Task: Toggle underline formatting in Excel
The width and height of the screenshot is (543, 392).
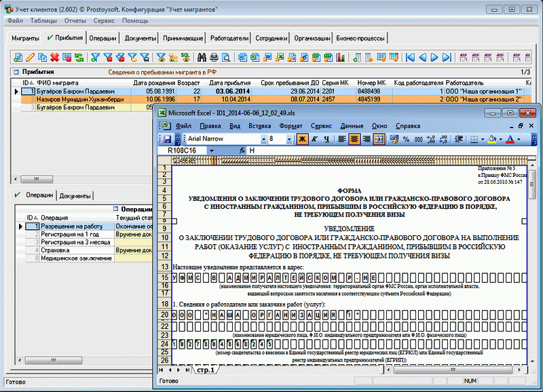Action: pyautogui.click(x=326, y=138)
